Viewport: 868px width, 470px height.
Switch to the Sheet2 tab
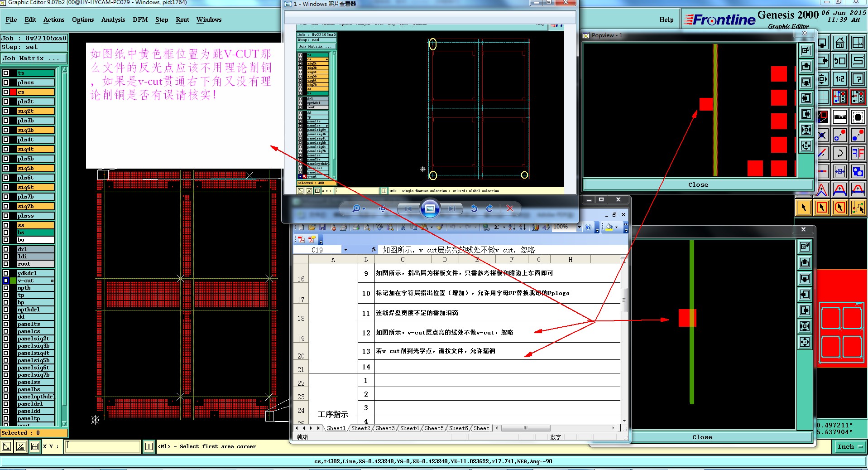(360, 428)
